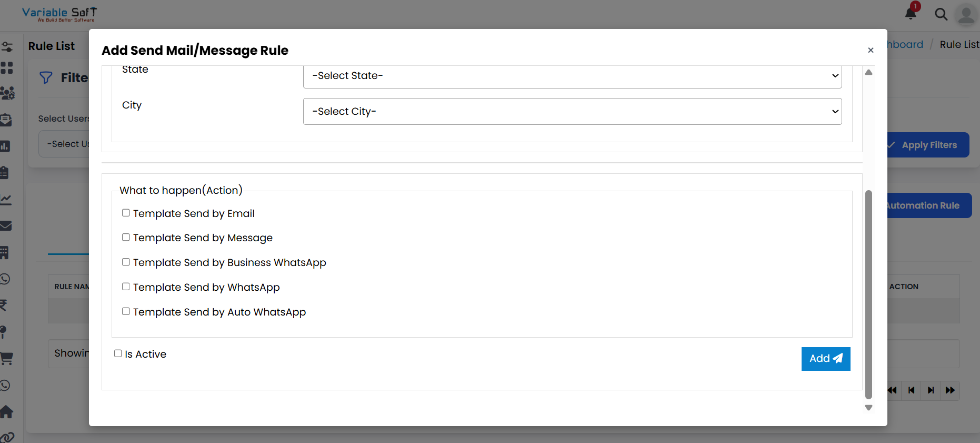The width and height of the screenshot is (980, 443).
Task: Open the notifications bell icon
Action: click(x=911, y=14)
